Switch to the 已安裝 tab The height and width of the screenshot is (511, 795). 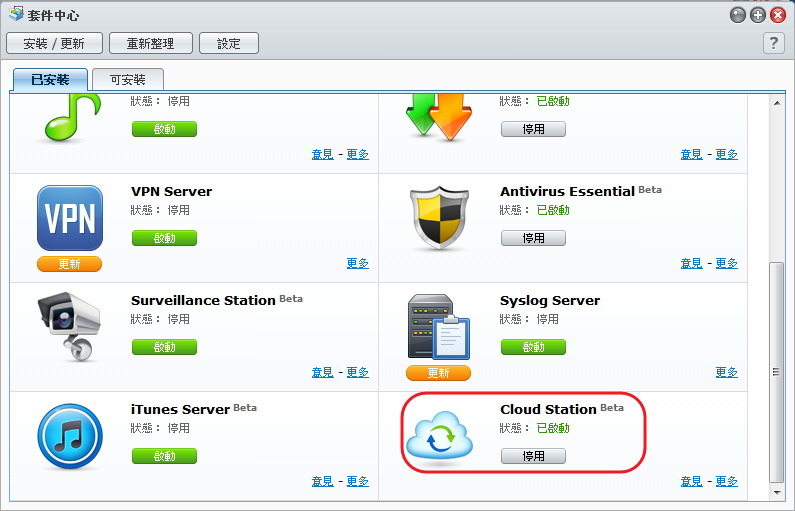[50, 80]
